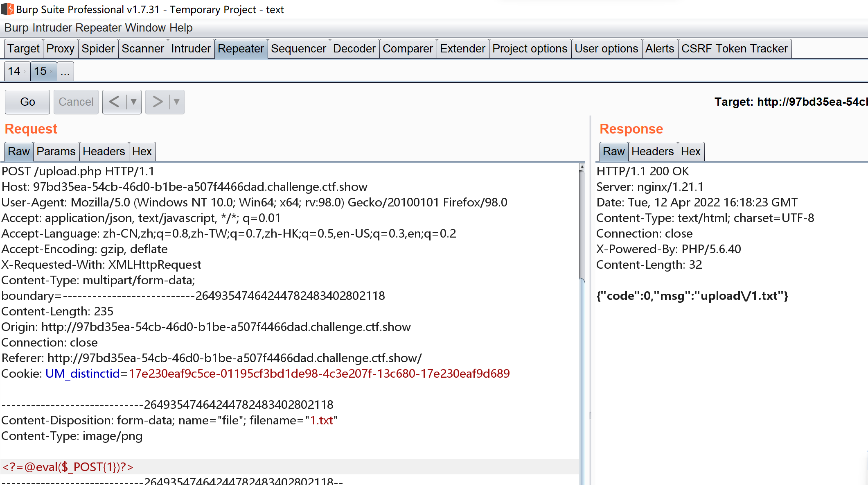Click into the eval payload line

[x=68, y=467]
